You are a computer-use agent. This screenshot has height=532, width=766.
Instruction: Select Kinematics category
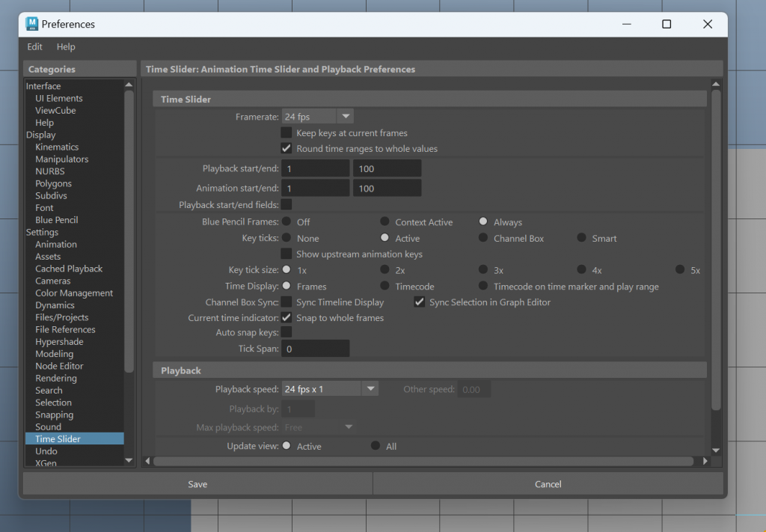pyautogui.click(x=57, y=147)
